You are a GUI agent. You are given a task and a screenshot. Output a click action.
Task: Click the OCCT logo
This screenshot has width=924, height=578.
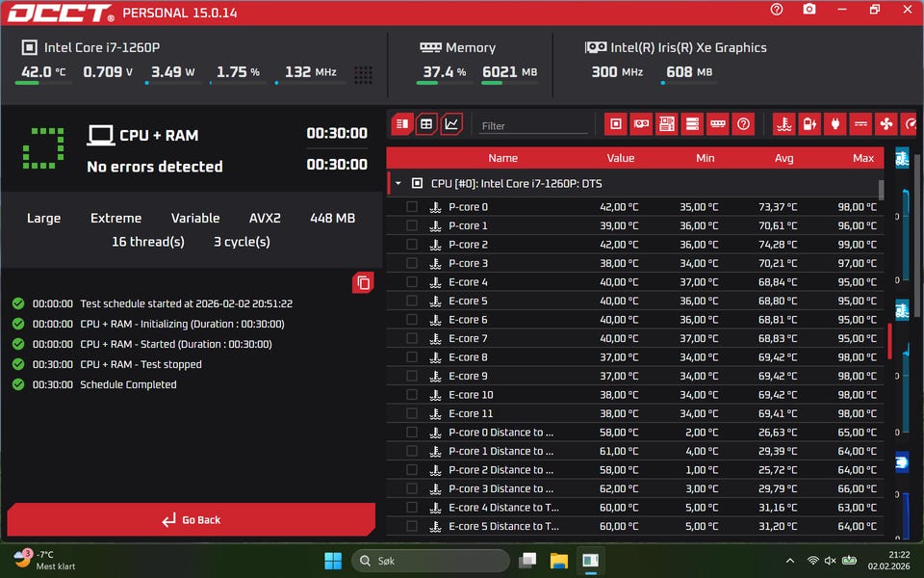tap(60, 13)
